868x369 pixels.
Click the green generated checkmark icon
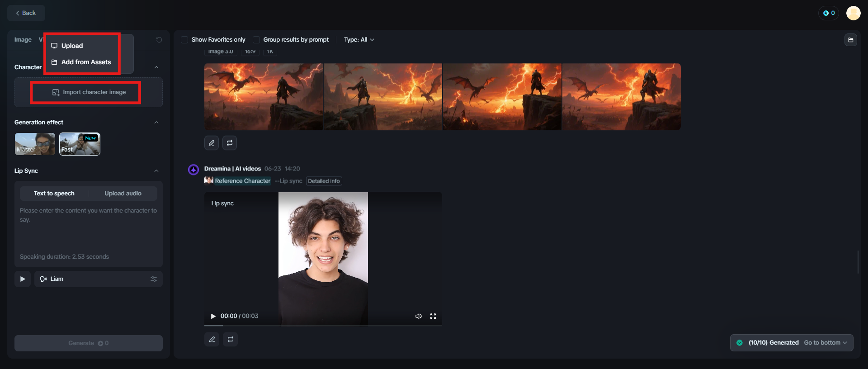click(740, 343)
